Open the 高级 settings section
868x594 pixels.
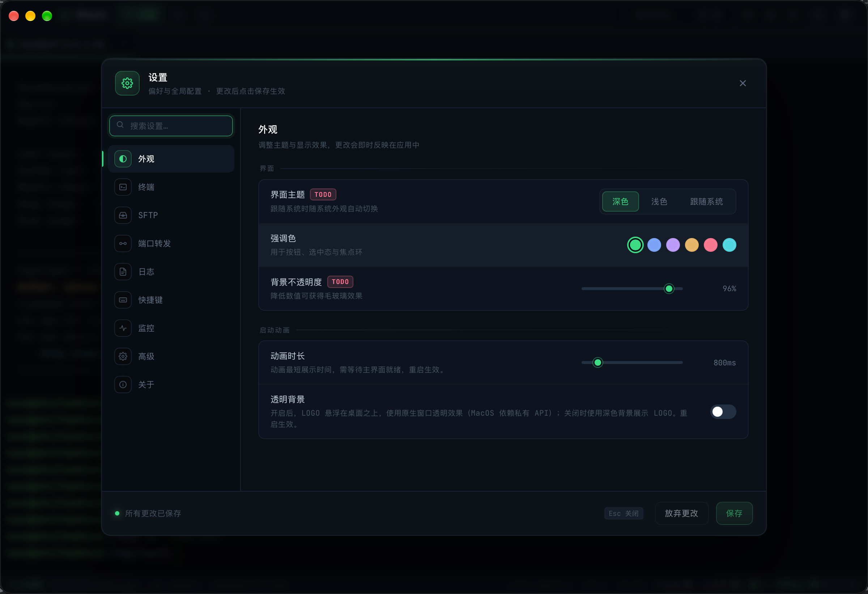click(x=171, y=356)
